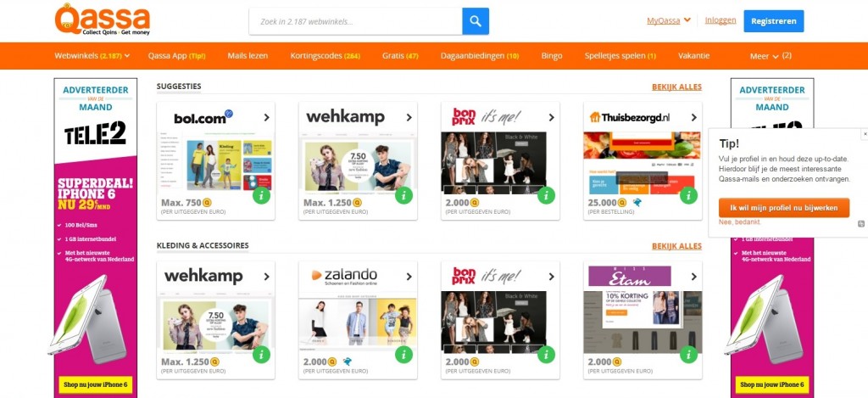Focus the webwinkels search field
868x398 pixels.
[355, 21]
